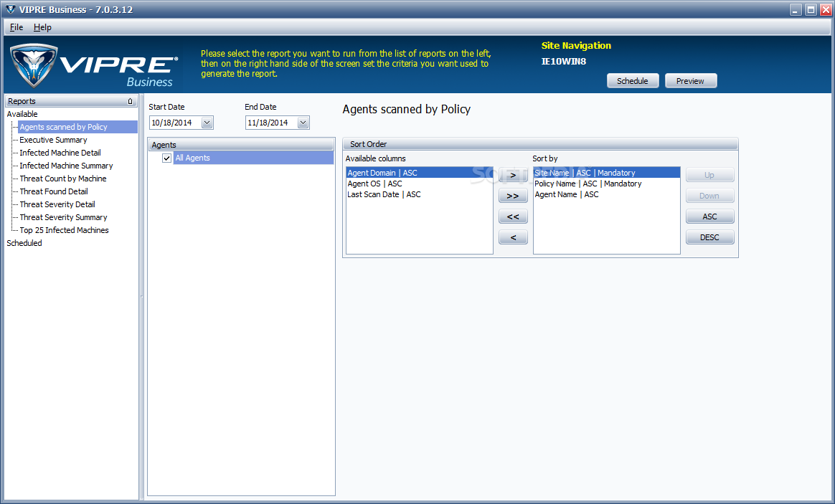Select the Threat Severity Summary report
This screenshot has width=835, height=504.
click(x=63, y=217)
